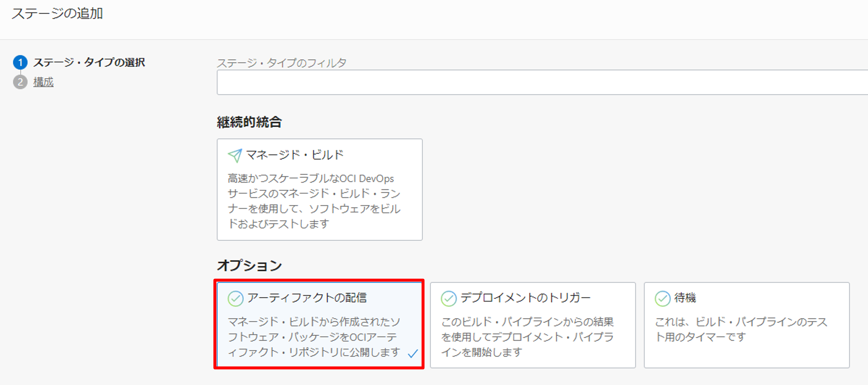Click the check-circle icon beside デプロイメントのトリガー

(x=449, y=298)
